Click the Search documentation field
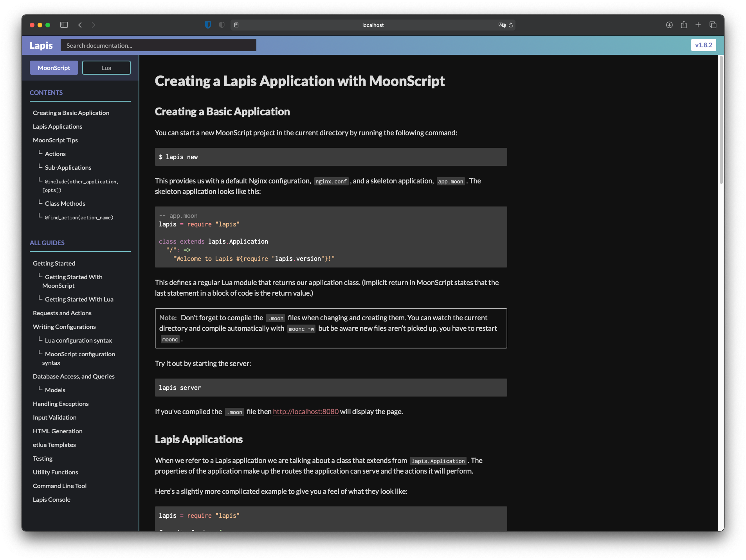This screenshot has height=560, width=746. [x=159, y=45]
